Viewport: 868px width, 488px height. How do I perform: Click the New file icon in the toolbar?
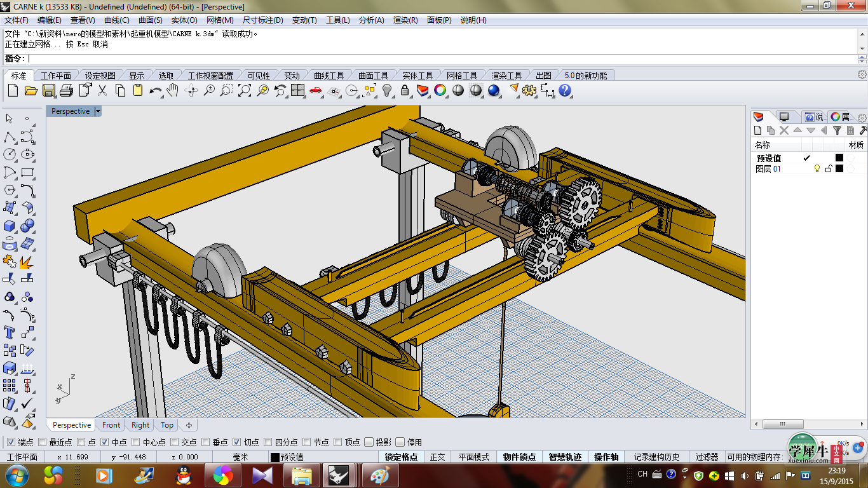13,91
